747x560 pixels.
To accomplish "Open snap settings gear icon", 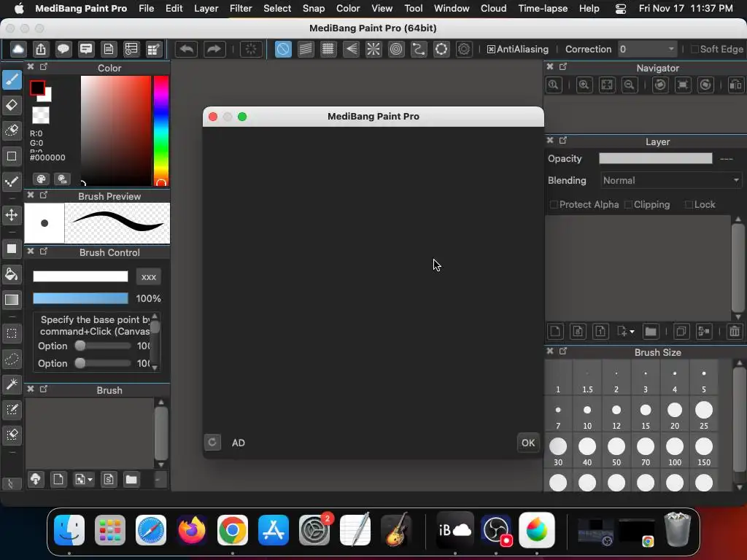I will pyautogui.click(x=464, y=49).
